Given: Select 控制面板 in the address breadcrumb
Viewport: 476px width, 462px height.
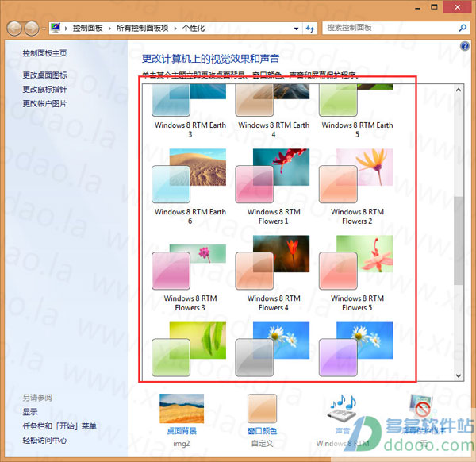Looking at the screenshot, I should pyautogui.click(x=87, y=29).
